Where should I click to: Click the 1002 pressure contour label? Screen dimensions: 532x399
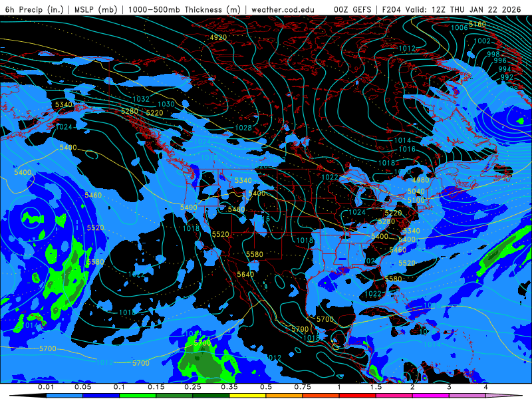(482, 41)
